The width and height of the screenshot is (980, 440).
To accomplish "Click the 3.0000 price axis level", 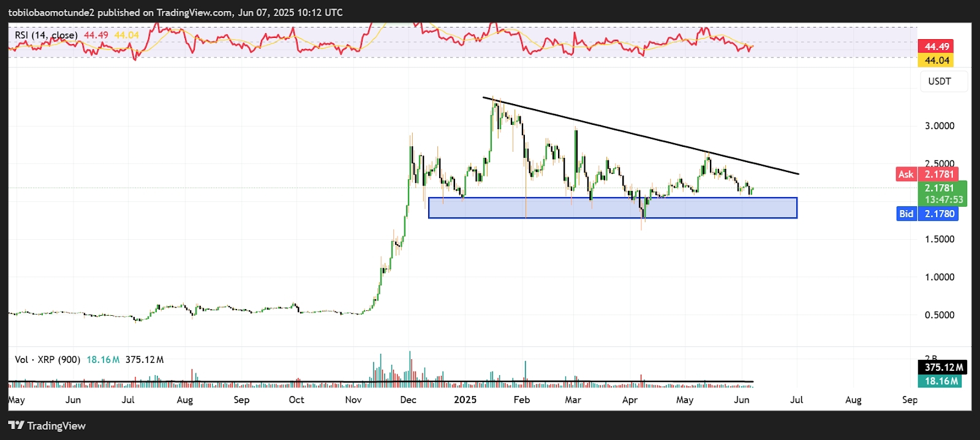I will coord(939,126).
